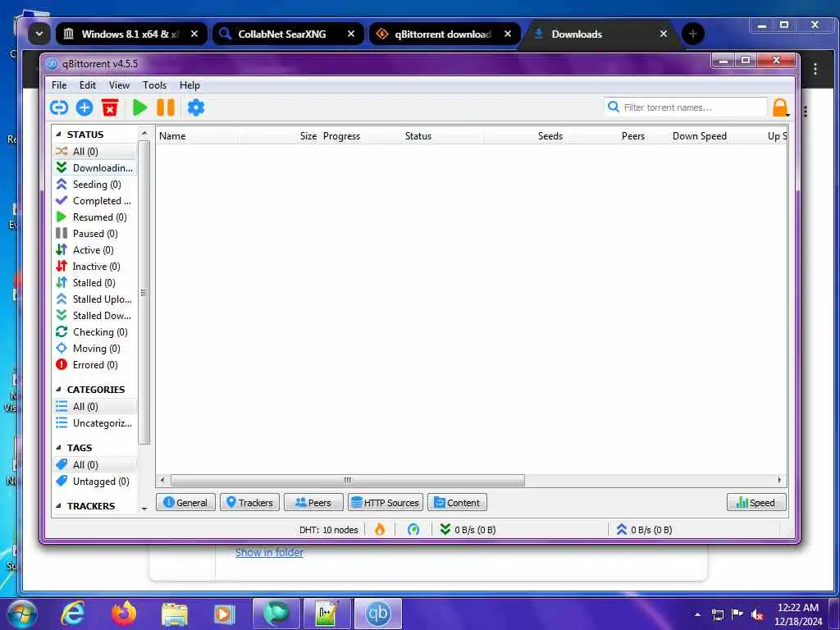Select Stalled Downloading filter
The image size is (840, 630).
(x=95, y=316)
